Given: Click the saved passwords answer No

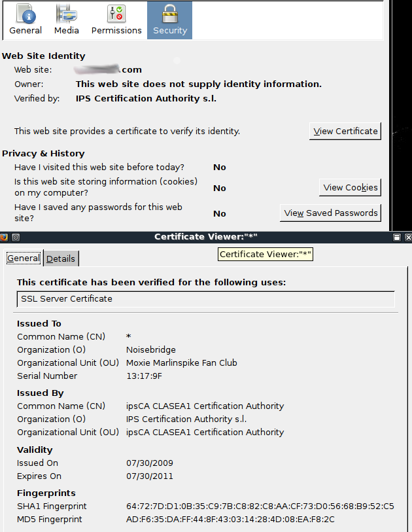Looking at the screenshot, I should 219,213.
